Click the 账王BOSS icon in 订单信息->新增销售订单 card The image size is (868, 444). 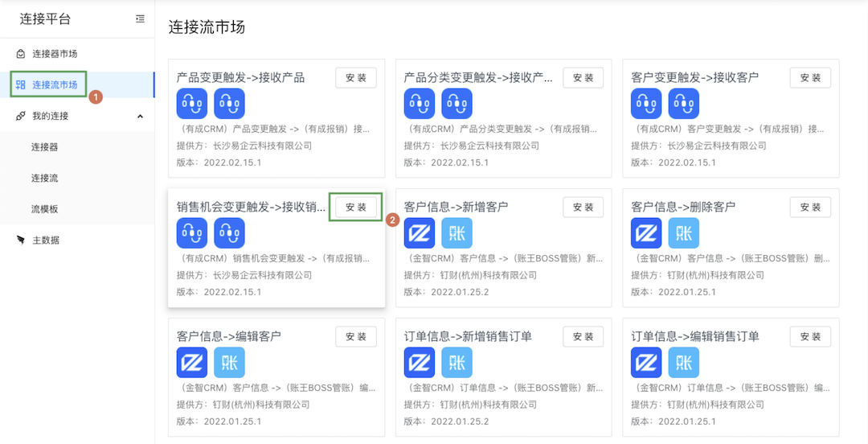[x=457, y=363]
